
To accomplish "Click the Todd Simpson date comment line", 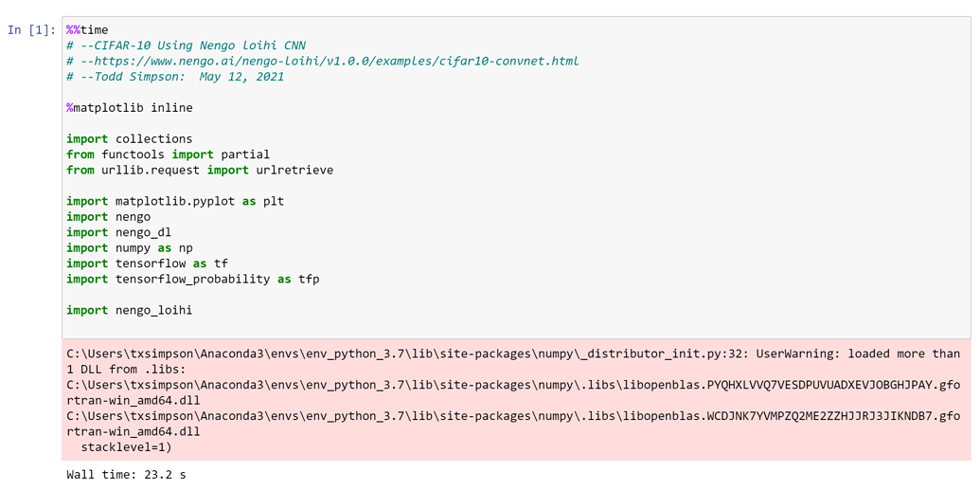I will click(175, 77).
